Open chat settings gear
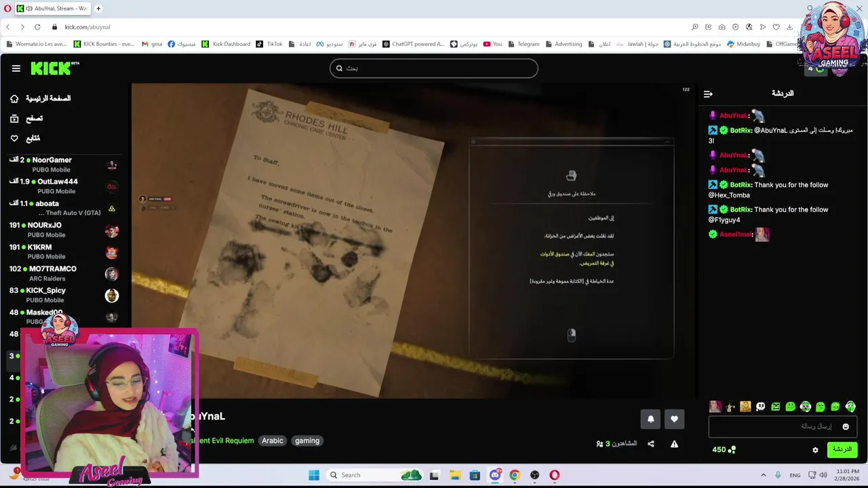Viewport: 868px width, 488px height. [815, 450]
